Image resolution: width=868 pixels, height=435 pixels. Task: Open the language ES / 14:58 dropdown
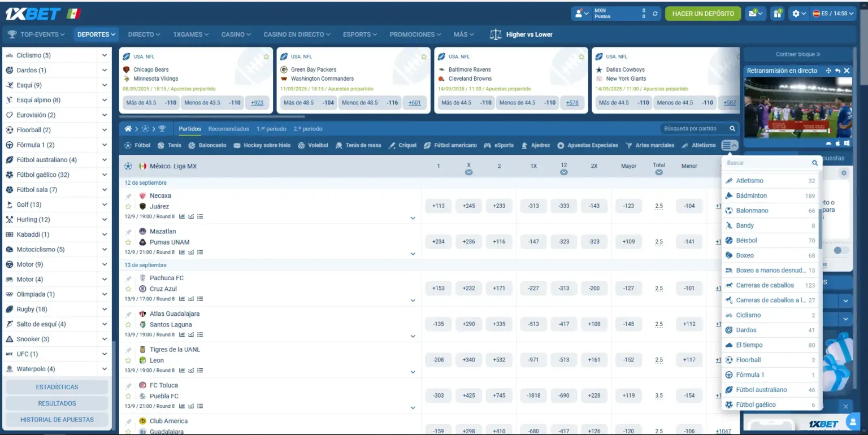tap(833, 14)
